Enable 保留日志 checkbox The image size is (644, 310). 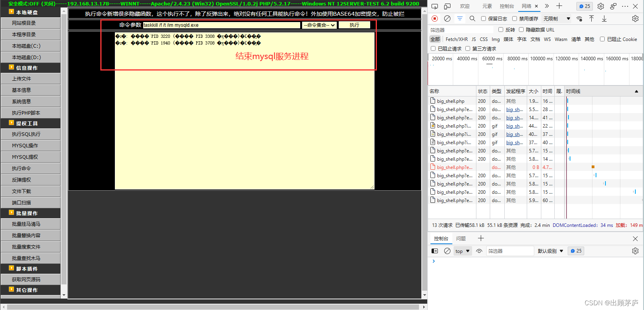tap(483, 19)
